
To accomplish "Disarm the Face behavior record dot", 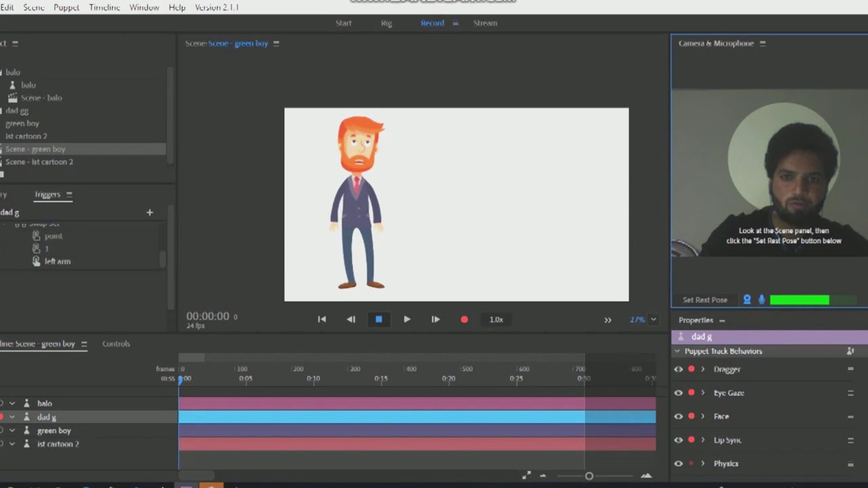I will click(x=691, y=416).
